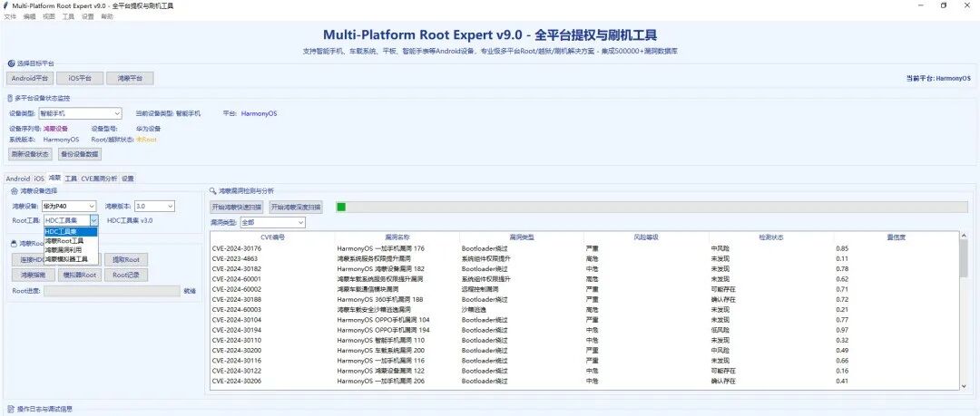The height and width of the screenshot is (416, 980).
Task: Click the feather app icon in title bar
Action: (x=5, y=5)
